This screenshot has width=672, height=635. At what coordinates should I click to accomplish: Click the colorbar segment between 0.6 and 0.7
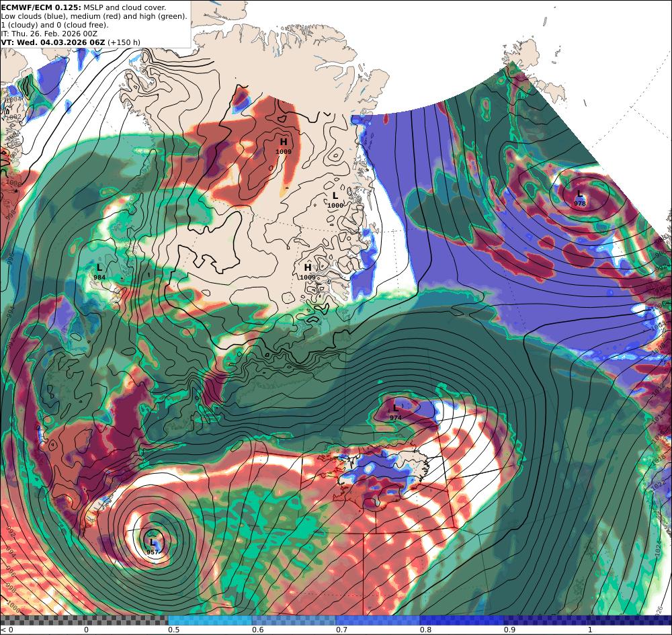[294, 620]
